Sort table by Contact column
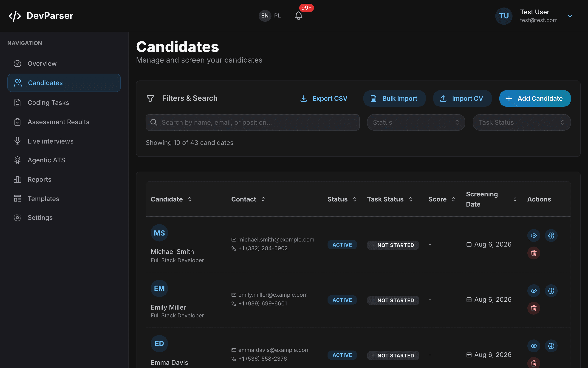Screen dimensions: 588x368 click(x=248, y=199)
